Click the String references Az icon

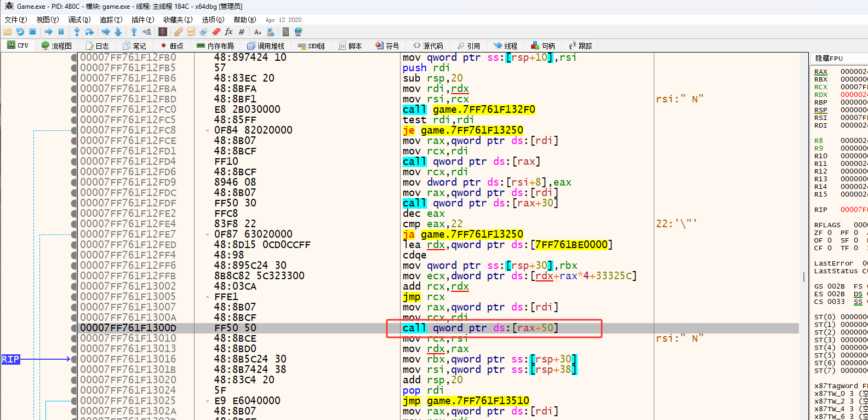pos(258,32)
